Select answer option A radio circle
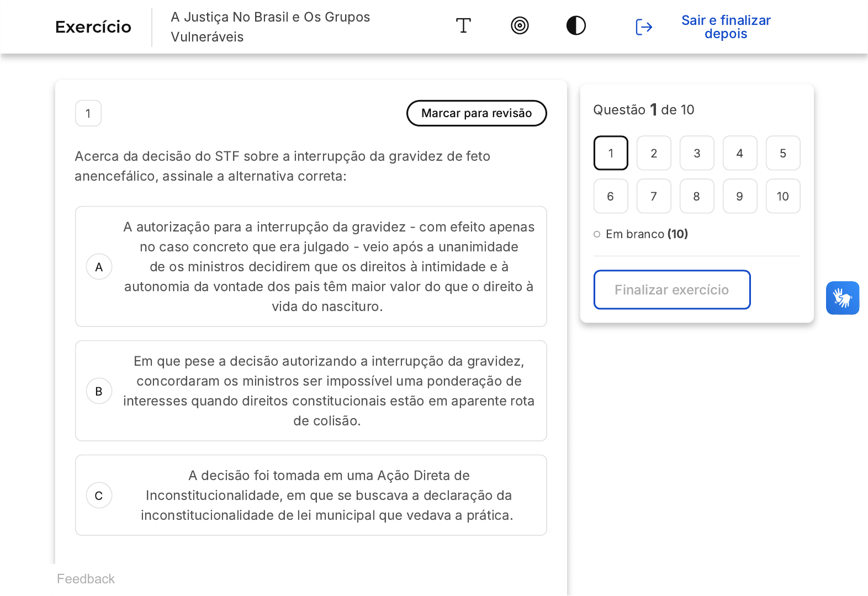 tap(99, 267)
